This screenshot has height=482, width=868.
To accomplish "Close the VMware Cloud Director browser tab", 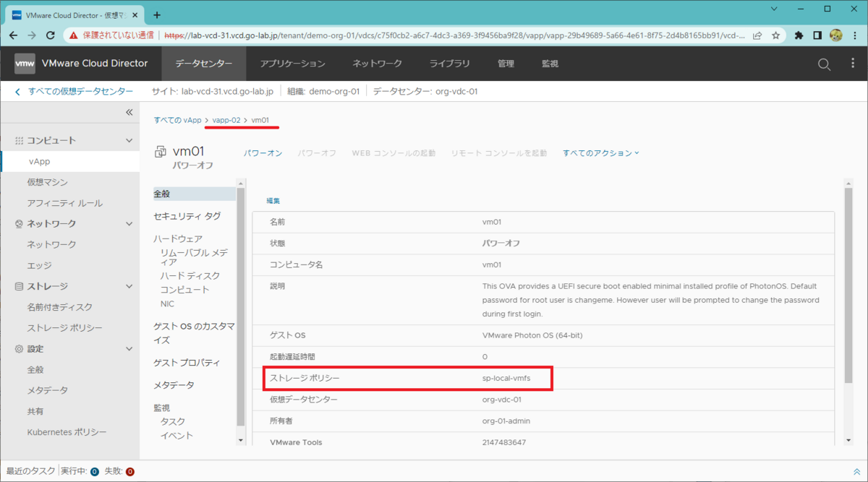I will [x=136, y=14].
